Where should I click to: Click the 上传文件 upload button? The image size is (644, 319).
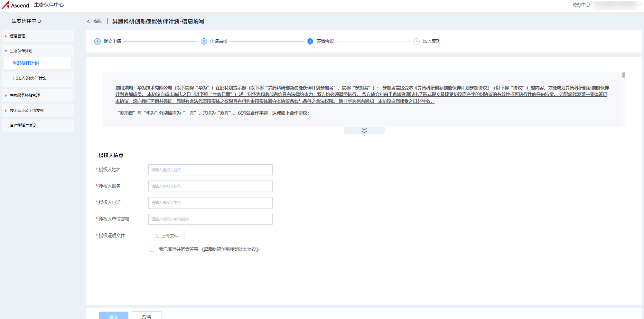[x=166, y=236]
